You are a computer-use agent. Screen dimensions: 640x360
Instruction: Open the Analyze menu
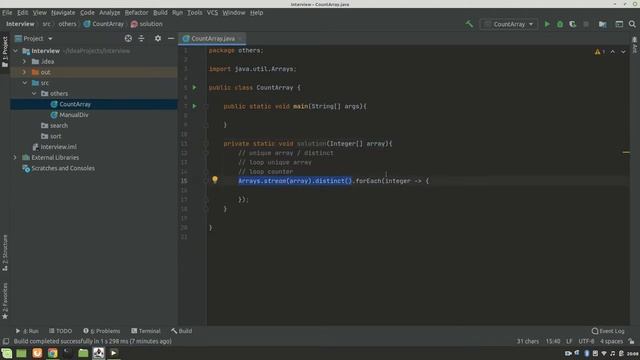tap(109, 13)
